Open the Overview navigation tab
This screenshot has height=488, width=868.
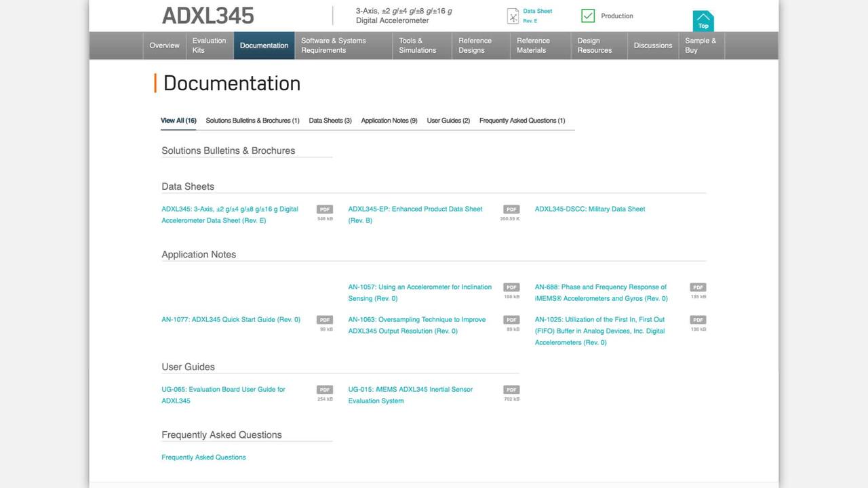click(164, 45)
